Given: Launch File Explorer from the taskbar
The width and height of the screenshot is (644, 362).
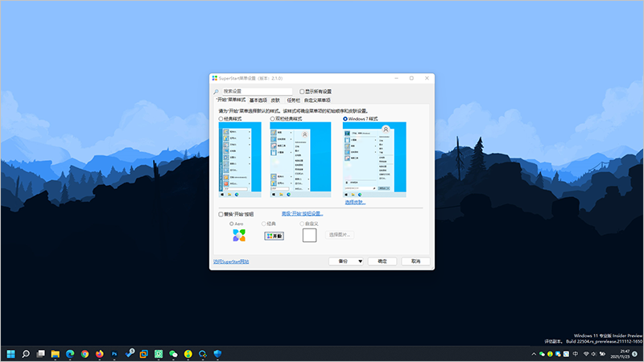Looking at the screenshot, I should coord(55,354).
